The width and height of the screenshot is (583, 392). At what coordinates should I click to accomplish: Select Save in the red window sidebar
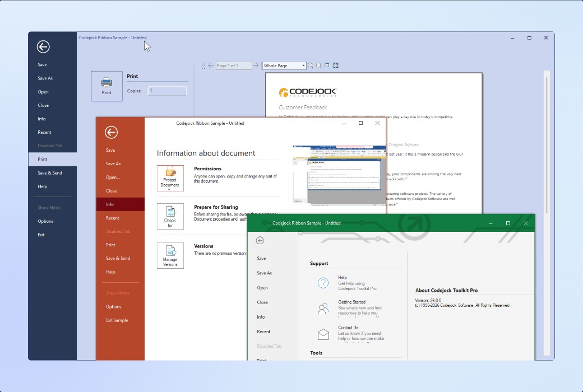120,150
